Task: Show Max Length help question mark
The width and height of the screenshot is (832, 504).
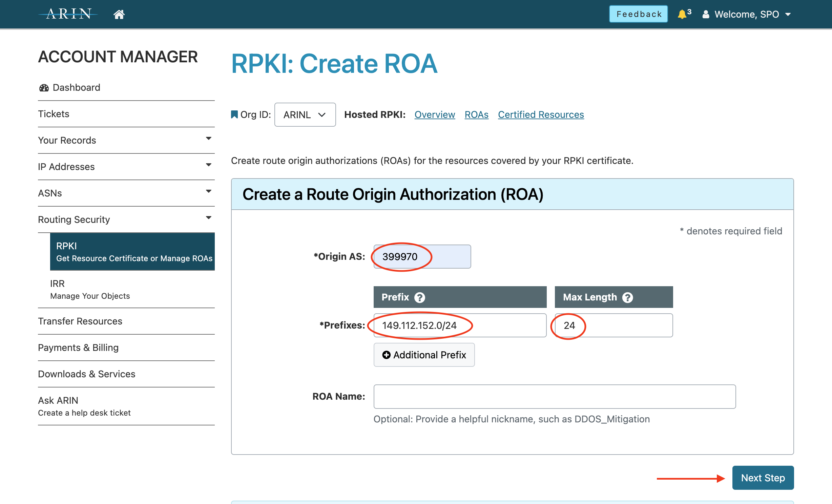Action: (x=628, y=297)
